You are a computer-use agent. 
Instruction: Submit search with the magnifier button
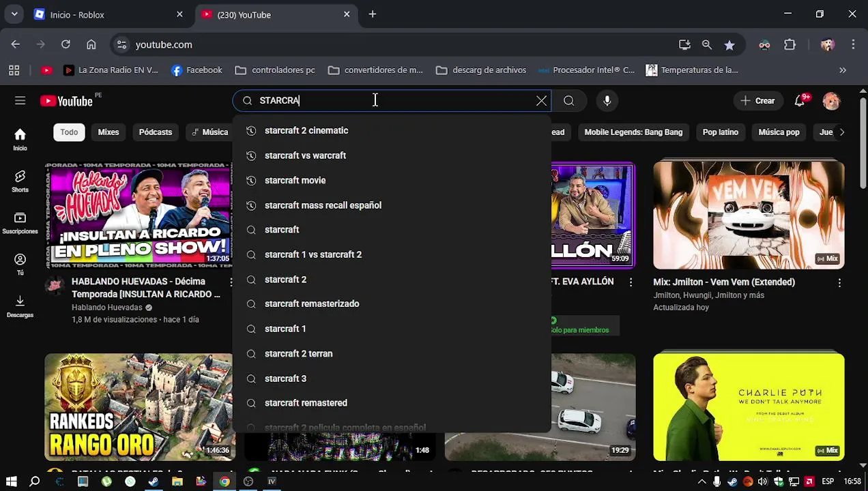pyautogui.click(x=568, y=101)
